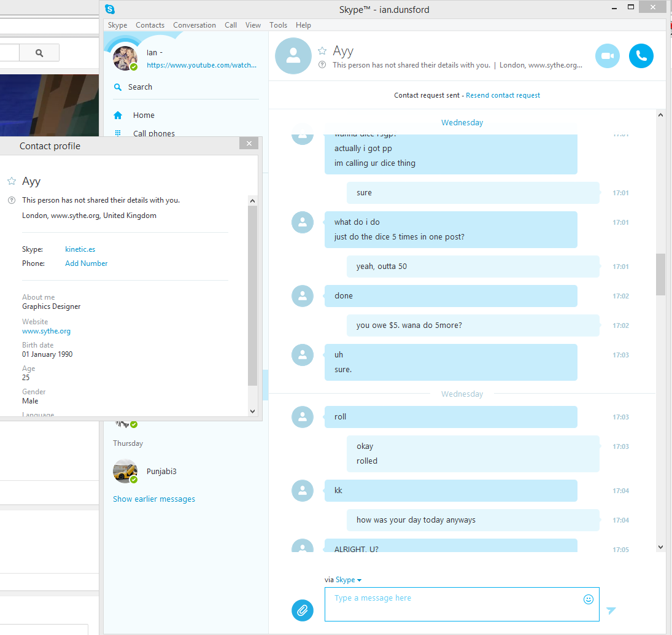Viewport: 672px width, 635px height.
Task: Click the paperclip attach file button
Action: 302,610
